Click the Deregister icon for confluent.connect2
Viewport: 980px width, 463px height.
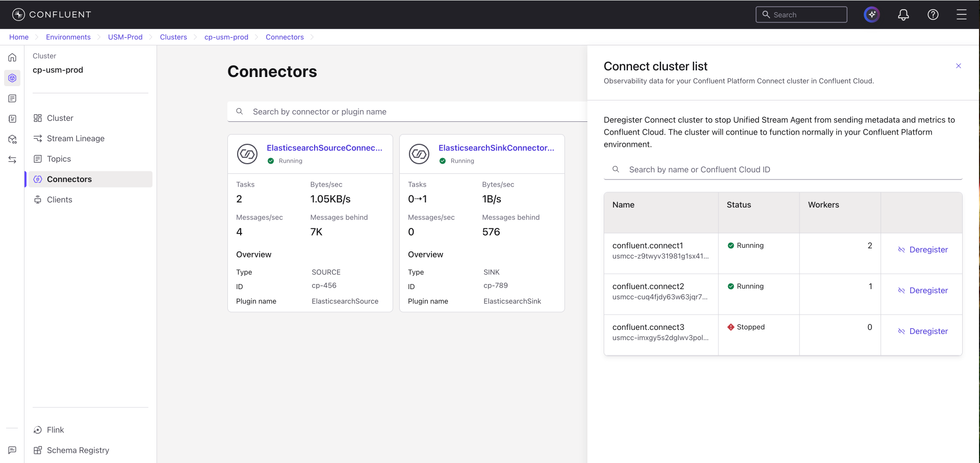pyautogui.click(x=901, y=291)
